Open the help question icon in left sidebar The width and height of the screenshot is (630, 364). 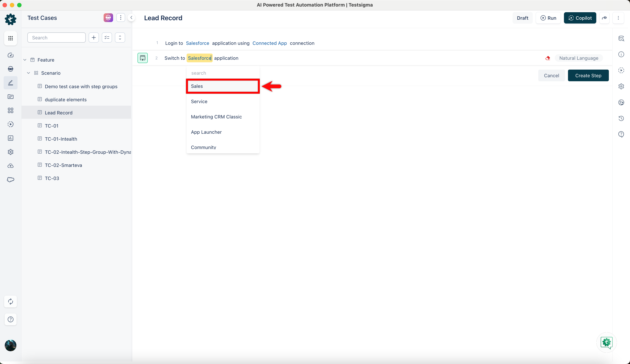point(11,319)
